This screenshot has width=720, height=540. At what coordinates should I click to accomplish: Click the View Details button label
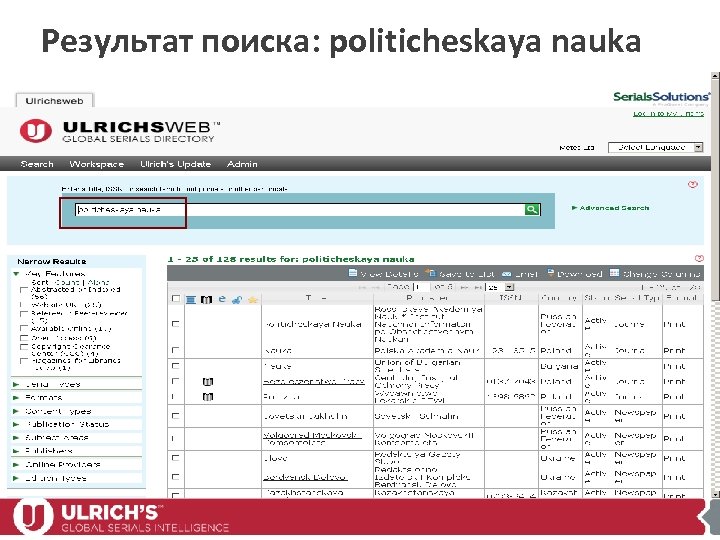(389, 274)
